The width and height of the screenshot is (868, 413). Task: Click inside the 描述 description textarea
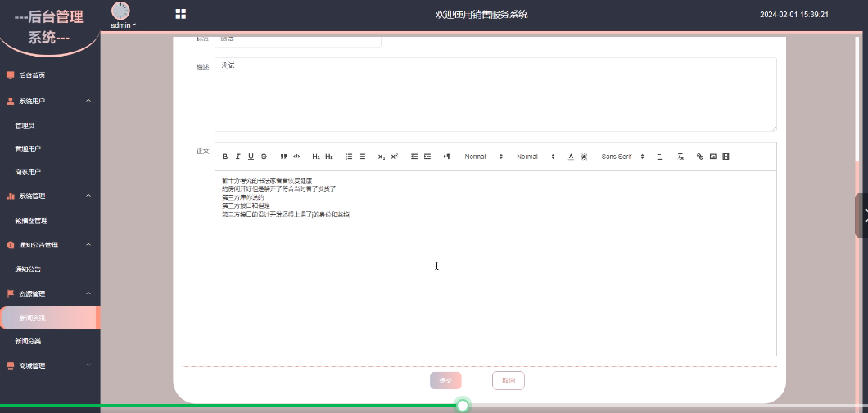tap(495, 95)
